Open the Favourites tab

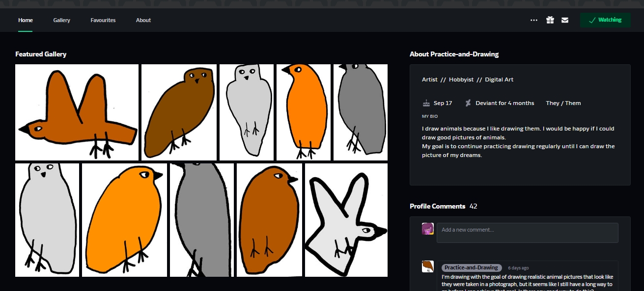(x=103, y=20)
